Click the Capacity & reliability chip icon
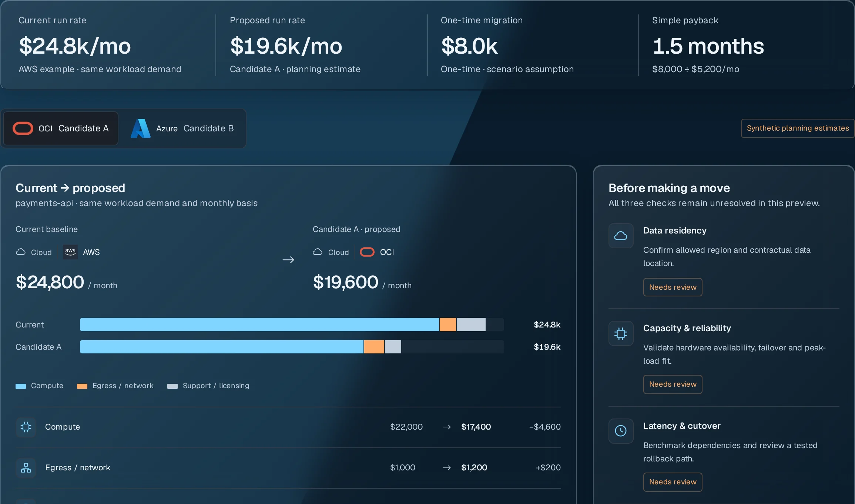 [x=621, y=333]
